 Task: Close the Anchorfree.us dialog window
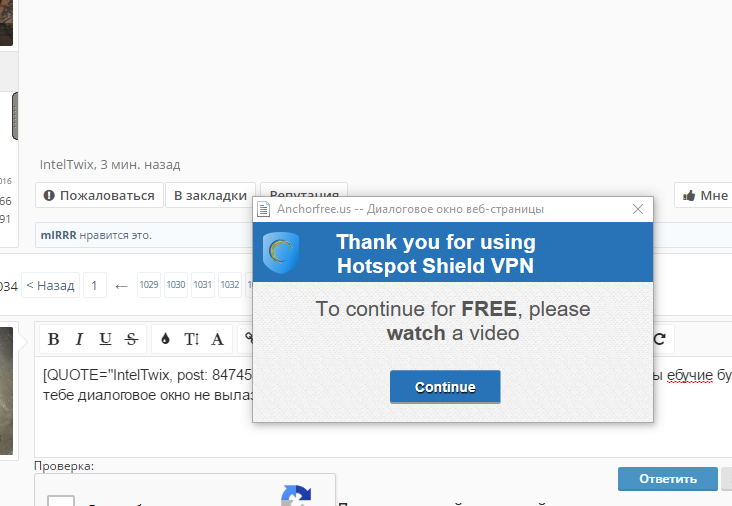tap(638, 209)
